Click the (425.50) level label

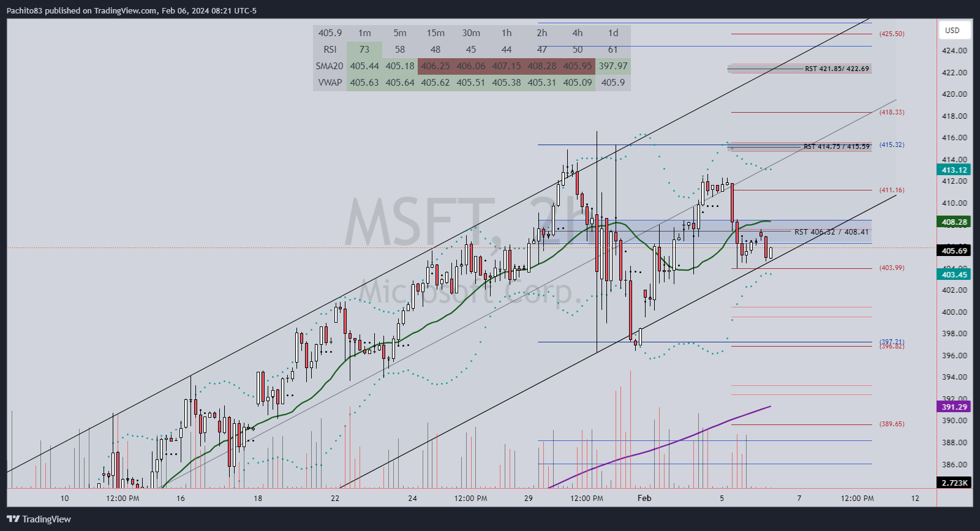coord(892,34)
